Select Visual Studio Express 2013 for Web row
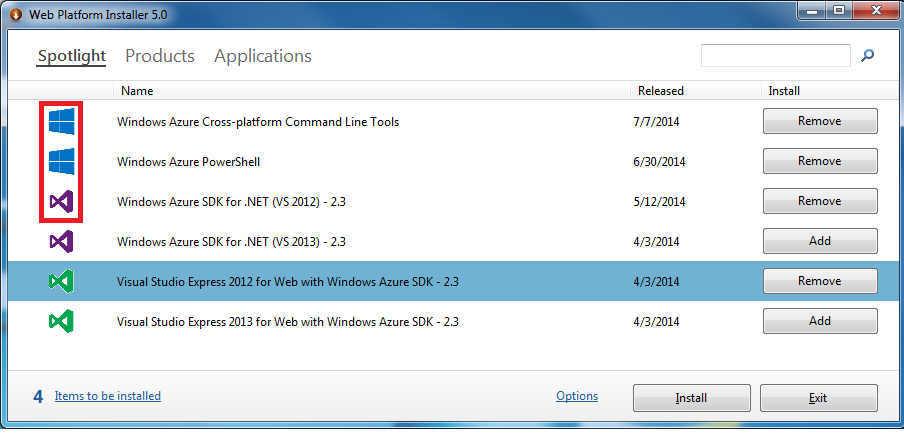Screen dimensions: 904x434 tap(451, 321)
